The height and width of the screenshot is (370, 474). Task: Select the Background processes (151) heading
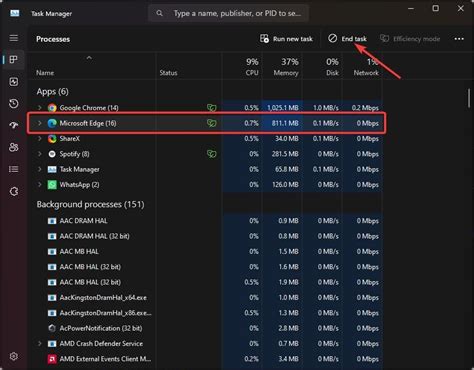point(90,204)
